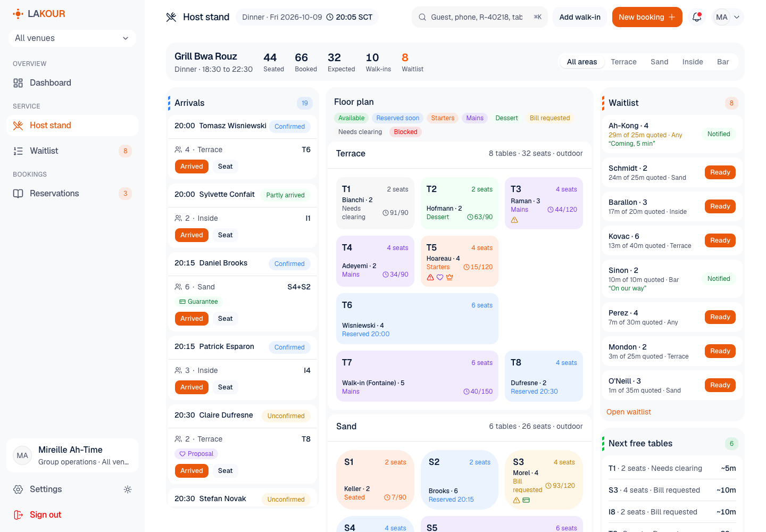Viewport: 766px width, 532px height.
Task: Seat Daniel Brooks party
Action: [x=226, y=319]
